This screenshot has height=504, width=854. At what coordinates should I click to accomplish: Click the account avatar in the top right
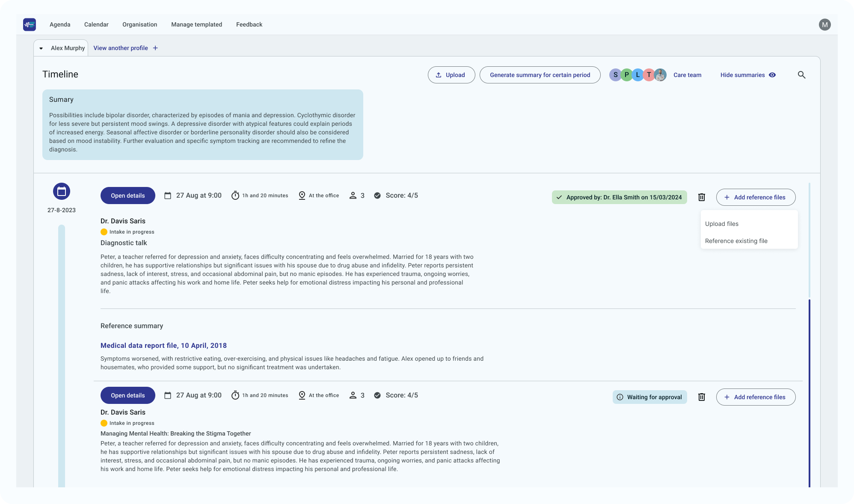(825, 24)
